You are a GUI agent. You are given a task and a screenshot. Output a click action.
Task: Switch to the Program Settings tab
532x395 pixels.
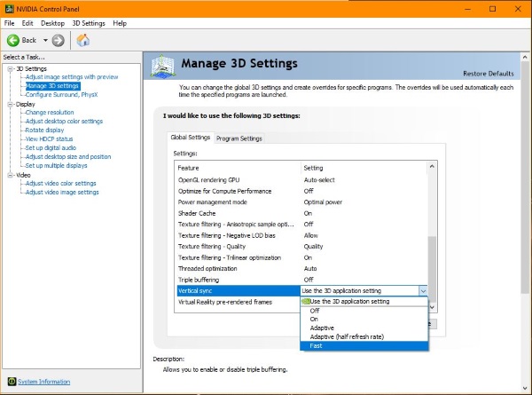[x=239, y=138]
